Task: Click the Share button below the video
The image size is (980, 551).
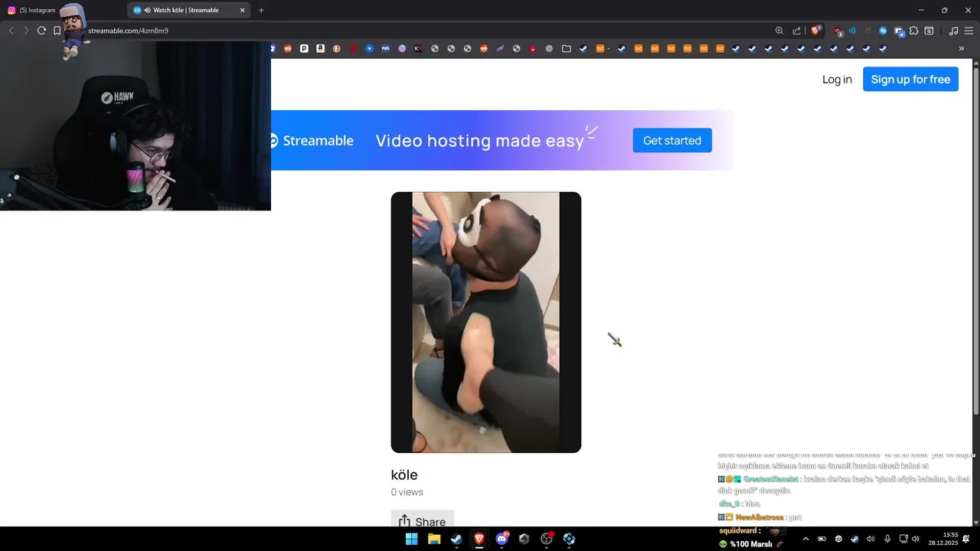Action: [423, 520]
